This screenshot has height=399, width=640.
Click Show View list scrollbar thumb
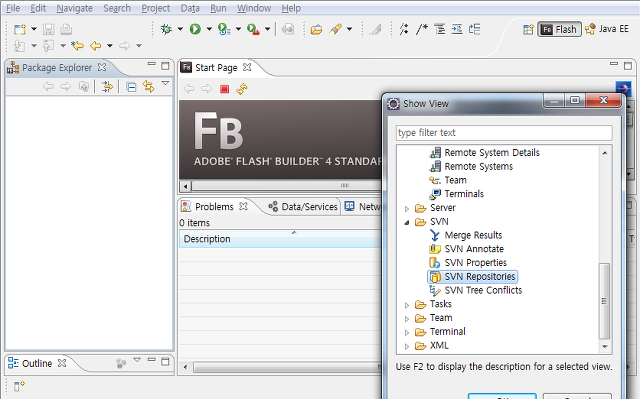tap(604, 301)
